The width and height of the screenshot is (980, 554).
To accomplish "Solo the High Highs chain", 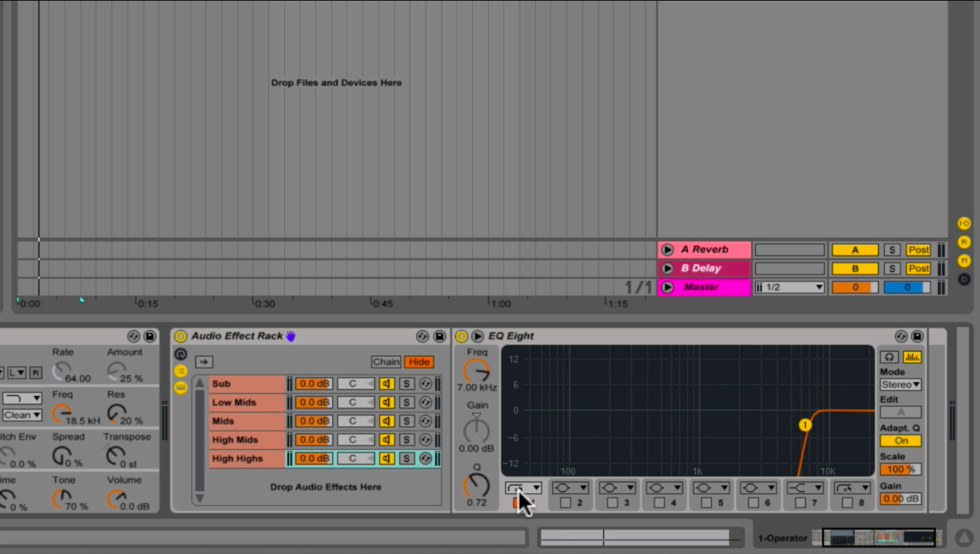I will pos(407,458).
